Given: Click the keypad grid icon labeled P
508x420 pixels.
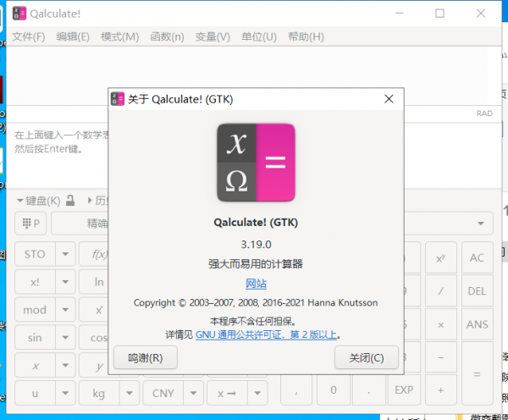Looking at the screenshot, I should tap(30, 224).
